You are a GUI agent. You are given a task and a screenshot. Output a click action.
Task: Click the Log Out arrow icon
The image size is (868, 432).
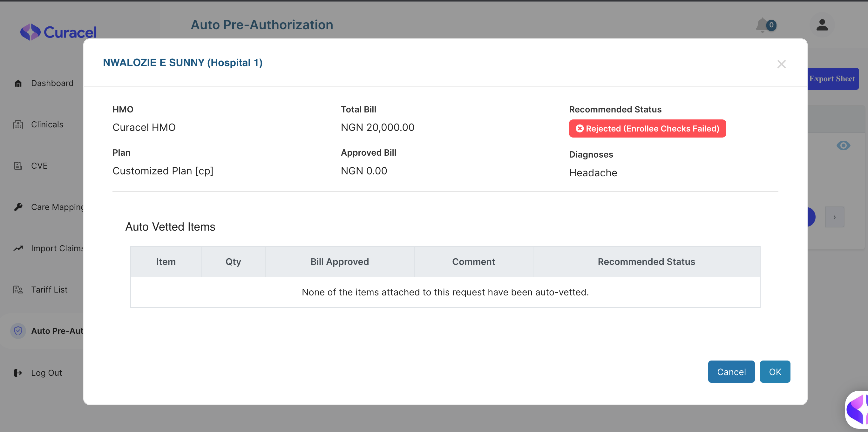coord(18,373)
